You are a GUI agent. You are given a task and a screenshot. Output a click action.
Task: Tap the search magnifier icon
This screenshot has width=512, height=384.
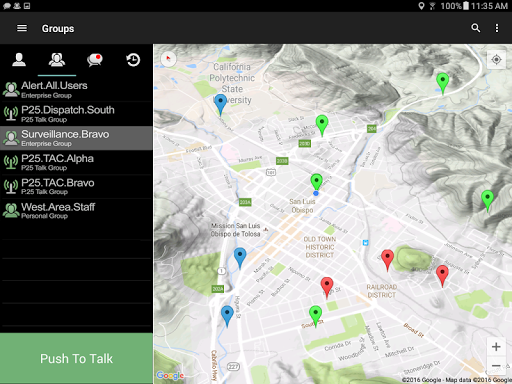[476, 28]
